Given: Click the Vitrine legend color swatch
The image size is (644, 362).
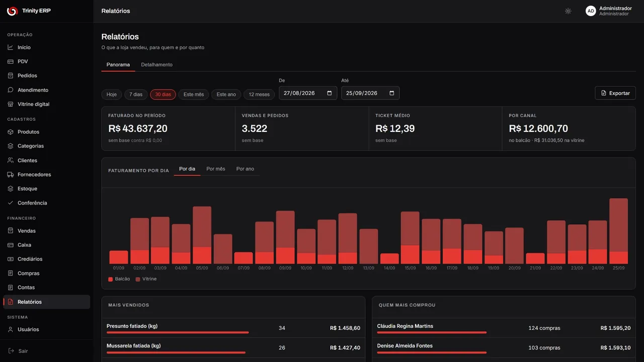Looking at the screenshot, I should [x=138, y=279].
